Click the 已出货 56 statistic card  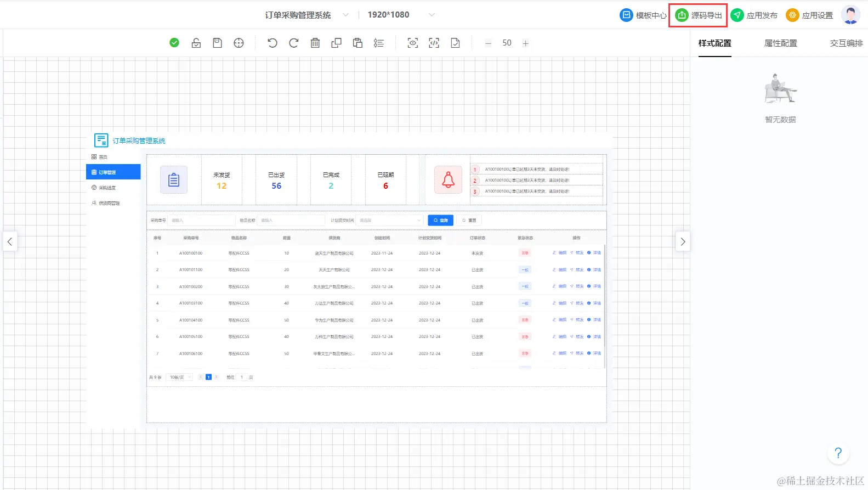276,180
